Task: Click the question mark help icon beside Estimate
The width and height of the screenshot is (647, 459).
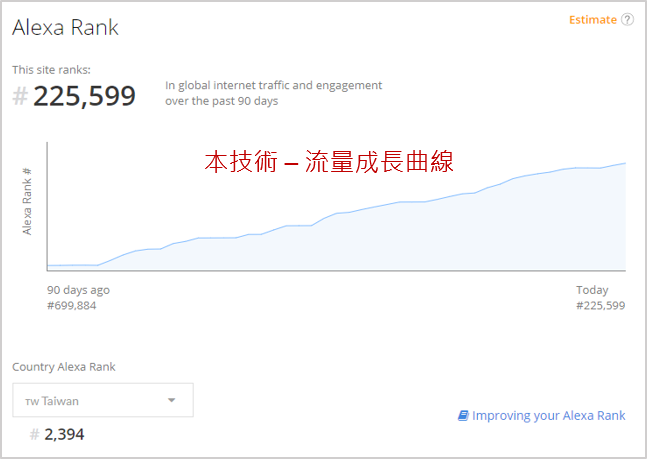Action: coord(627,19)
